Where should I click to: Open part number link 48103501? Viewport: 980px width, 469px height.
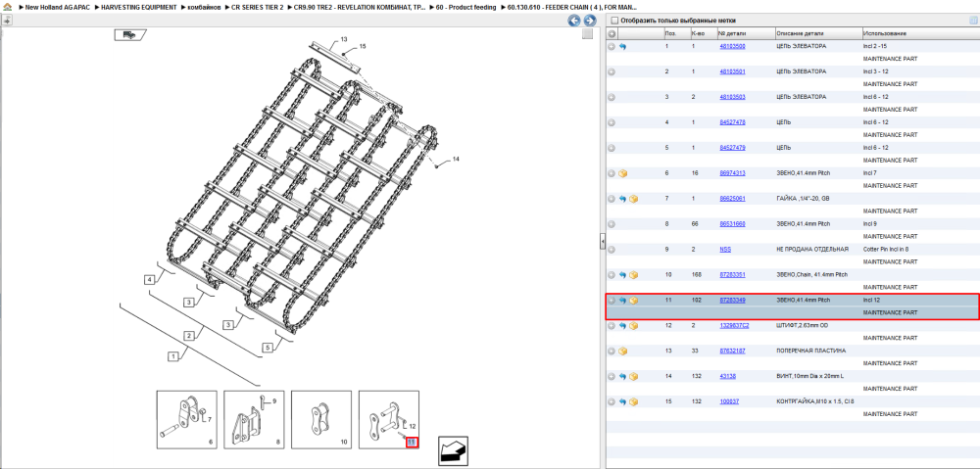point(732,71)
